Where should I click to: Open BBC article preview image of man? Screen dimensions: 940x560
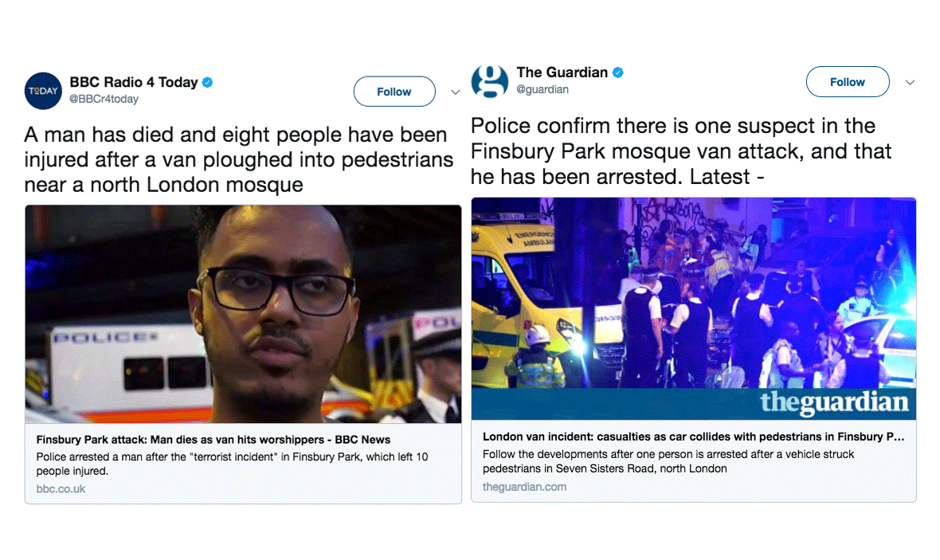point(244,314)
